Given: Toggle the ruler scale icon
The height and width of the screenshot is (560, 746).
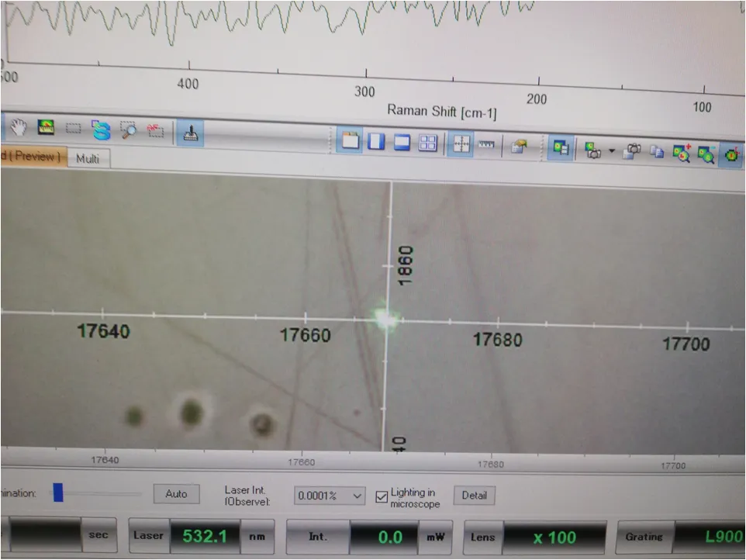Looking at the screenshot, I should pos(486,144).
